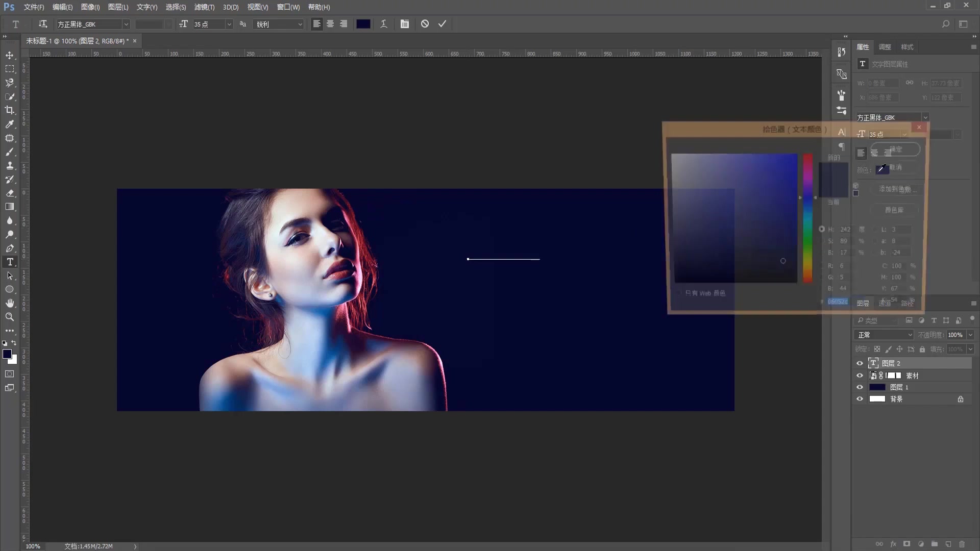
Task: Open the 图像 menu
Action: coord(90,7)
